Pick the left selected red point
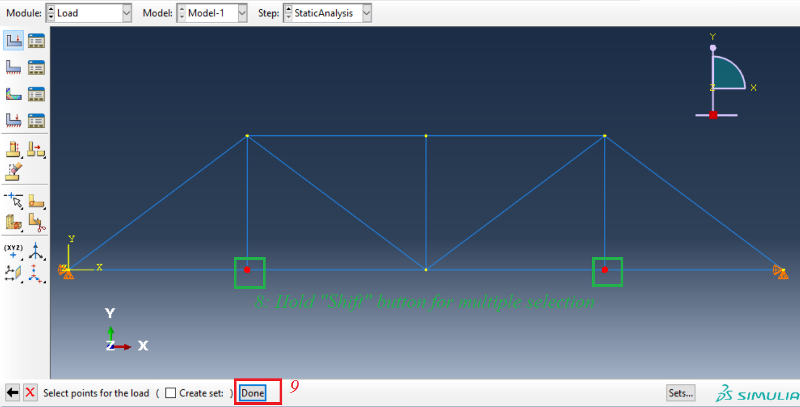 (247, 269)
